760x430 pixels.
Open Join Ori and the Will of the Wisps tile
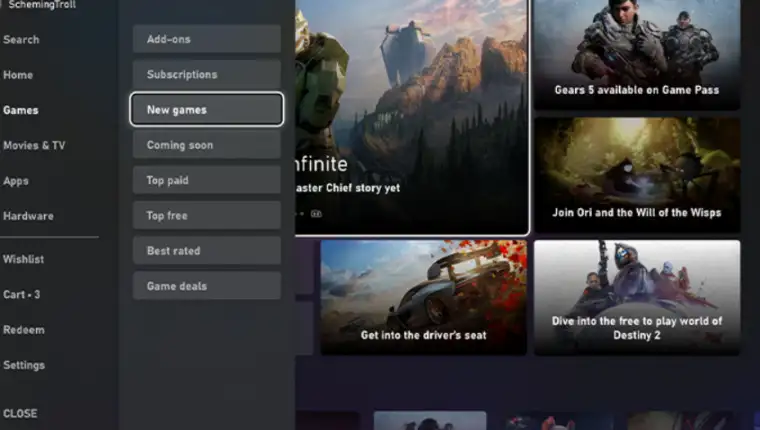point(637,175)
